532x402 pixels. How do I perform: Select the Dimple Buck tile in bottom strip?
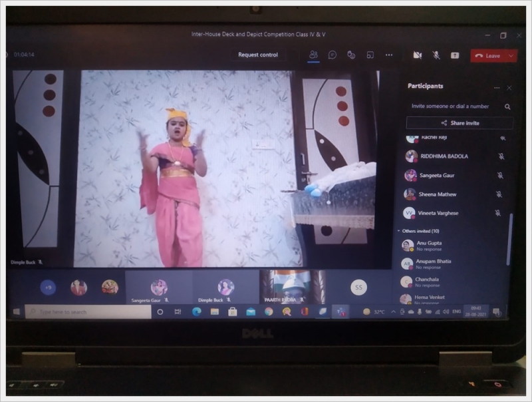[226, 288]
